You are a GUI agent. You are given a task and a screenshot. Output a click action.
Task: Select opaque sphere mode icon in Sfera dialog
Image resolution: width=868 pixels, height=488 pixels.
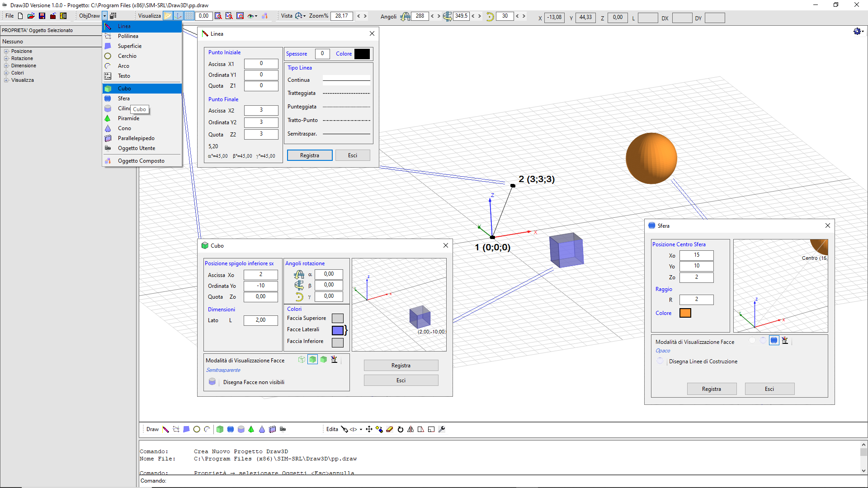pyautogui.click(x=774, y=340)
